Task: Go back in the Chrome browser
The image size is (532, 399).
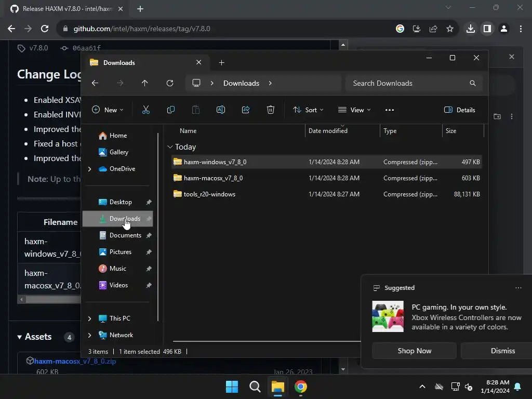Action: point(11,29)
